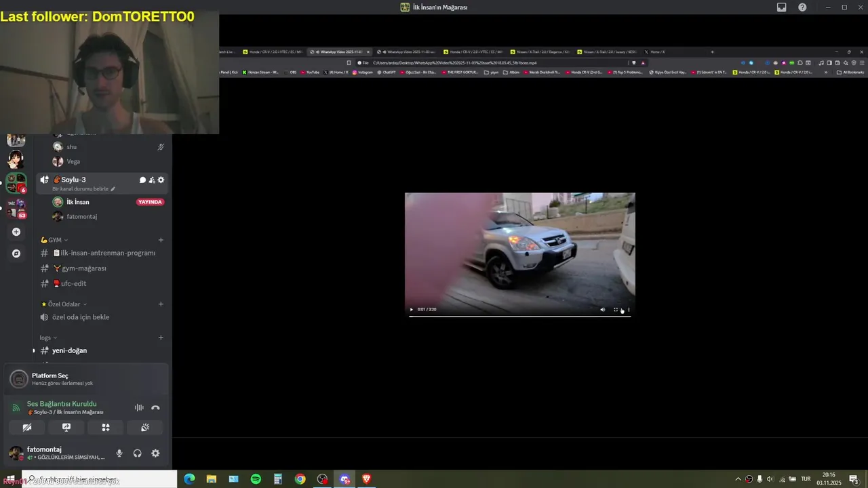
Task: Open Brave browser from the taskbar
Action: pyautogui.click(x=367, y=479)
